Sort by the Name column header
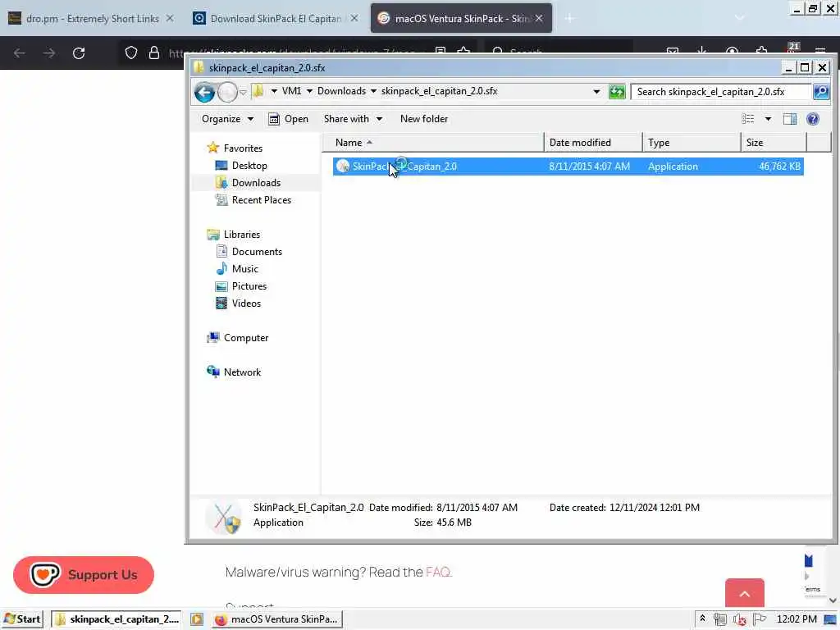840x630 pixels. click(433, 143)
